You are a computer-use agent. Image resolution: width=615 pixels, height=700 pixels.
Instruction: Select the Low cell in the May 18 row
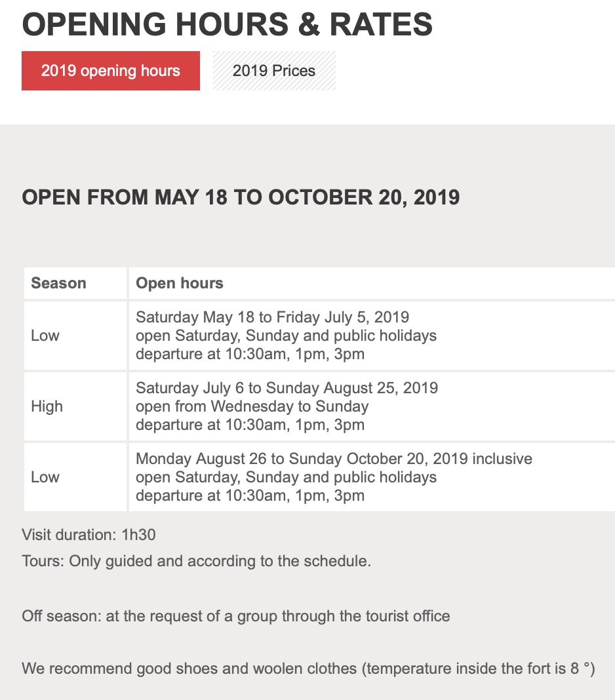click(45, 336)
